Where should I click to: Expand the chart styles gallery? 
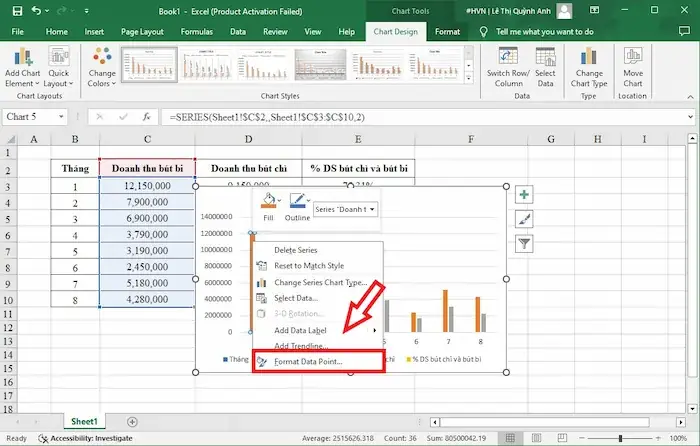[469, 78]
